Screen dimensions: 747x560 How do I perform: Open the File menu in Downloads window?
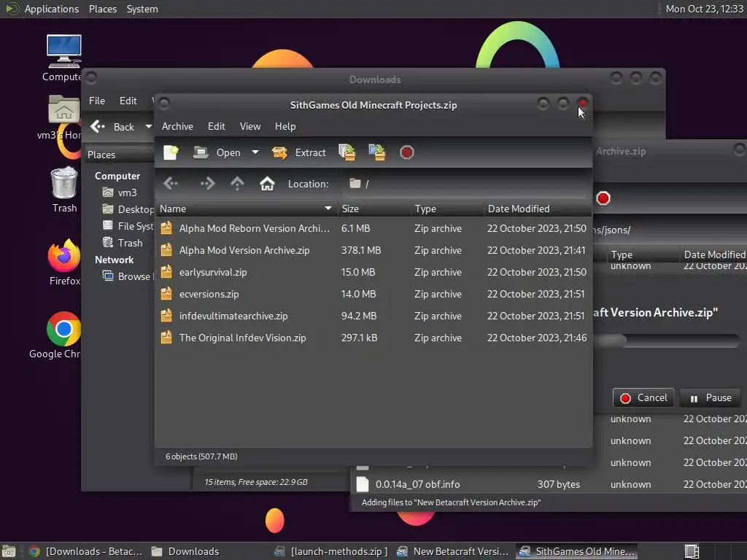point(97,101)
